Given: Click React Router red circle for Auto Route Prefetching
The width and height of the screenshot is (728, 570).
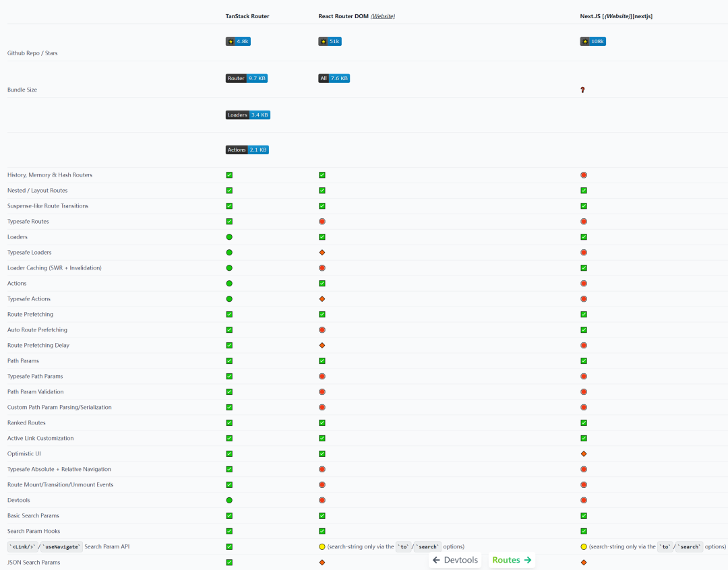Looking at the screenshot, I should click(x=322, y=330).
